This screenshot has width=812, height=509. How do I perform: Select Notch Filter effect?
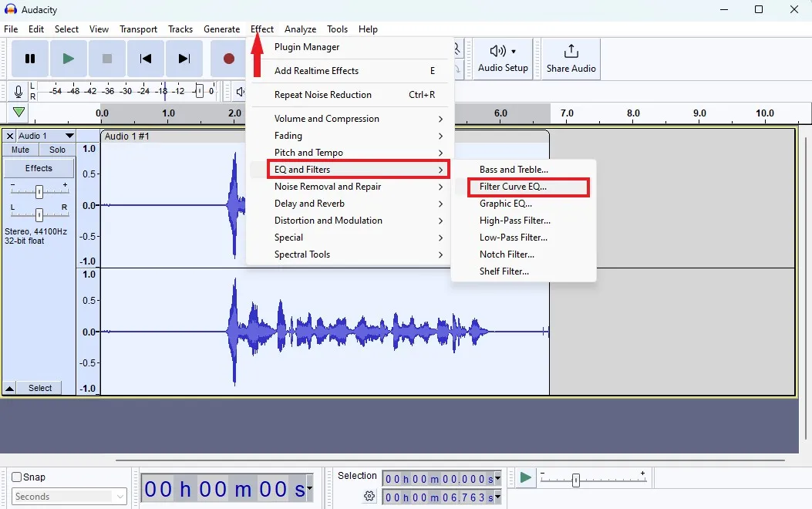[524, 254]
